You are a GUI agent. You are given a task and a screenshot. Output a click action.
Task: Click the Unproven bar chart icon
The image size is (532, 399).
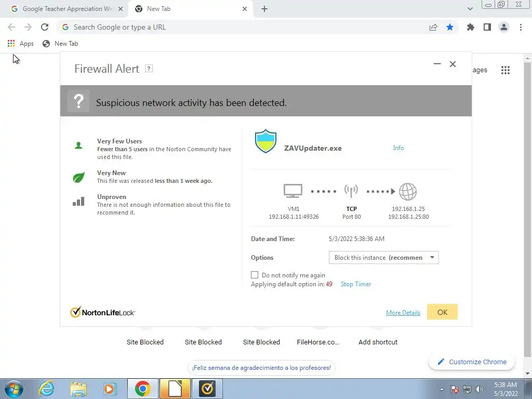tap(78, 202)
